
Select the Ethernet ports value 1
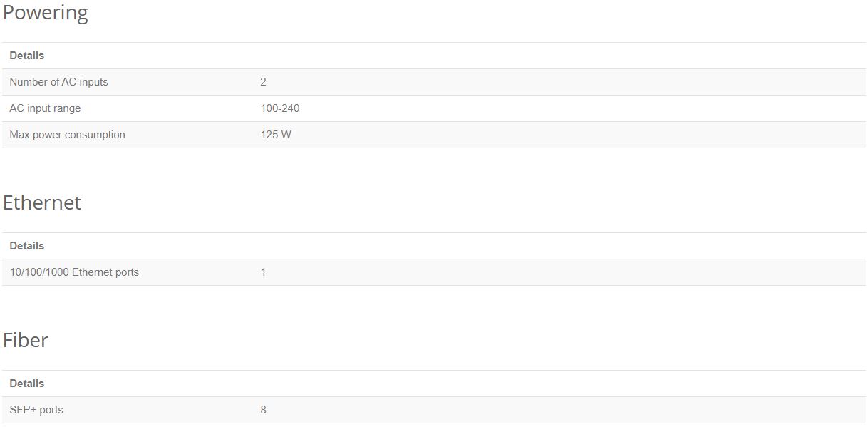point(264,272)
